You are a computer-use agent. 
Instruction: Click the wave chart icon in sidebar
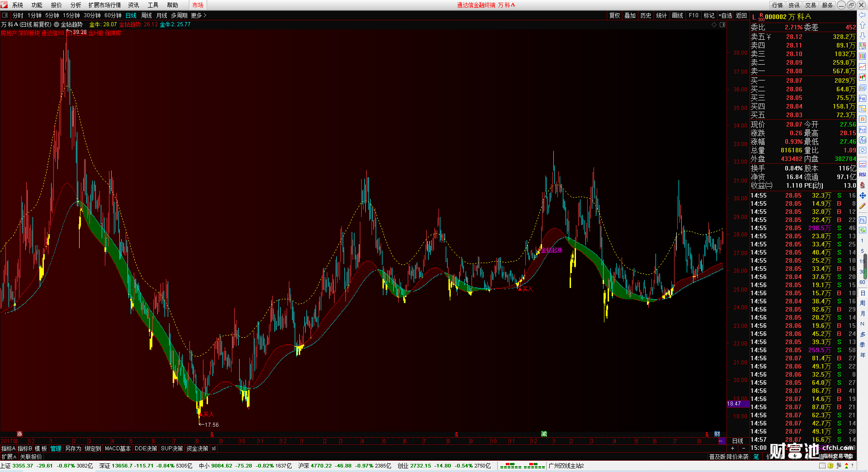pyautogui.click(x=863, y=164)
